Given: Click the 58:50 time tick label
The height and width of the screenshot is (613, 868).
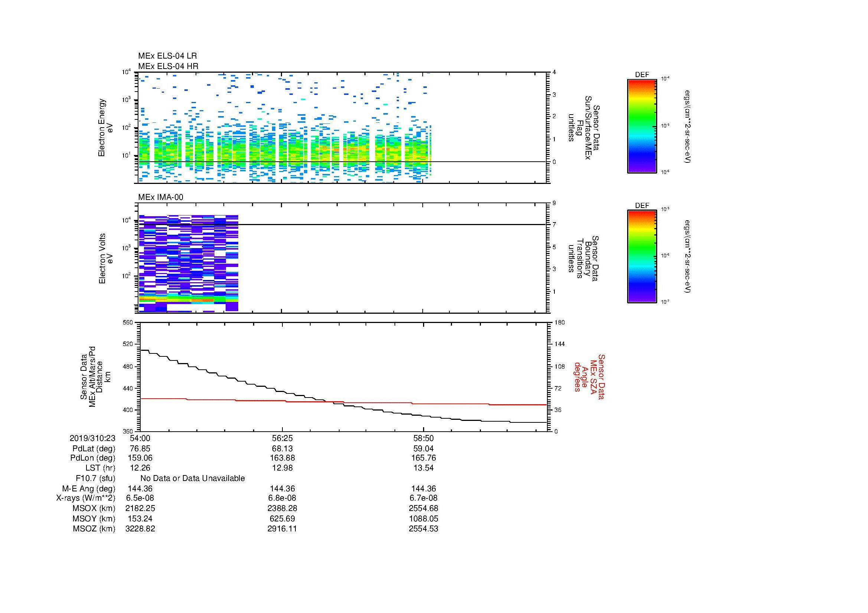Looking at the screenshot, I should pyautogui.click(x=423, y=438).
